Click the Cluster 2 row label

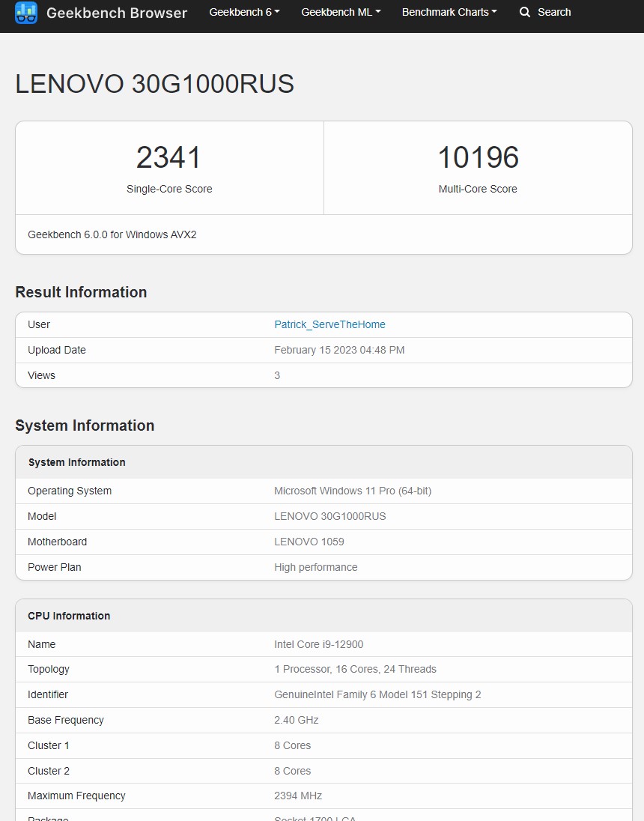pos(48,772)
